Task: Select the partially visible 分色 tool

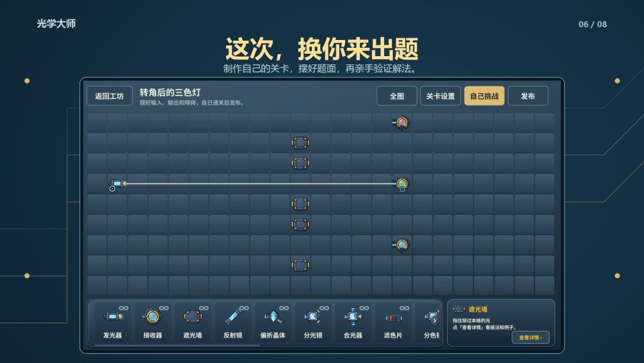Action: [x=428, y=323]
